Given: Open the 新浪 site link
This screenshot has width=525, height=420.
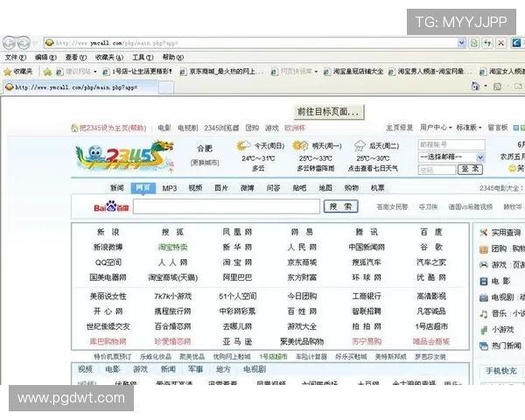Looking at the screenshot, I should pos(108,232).
